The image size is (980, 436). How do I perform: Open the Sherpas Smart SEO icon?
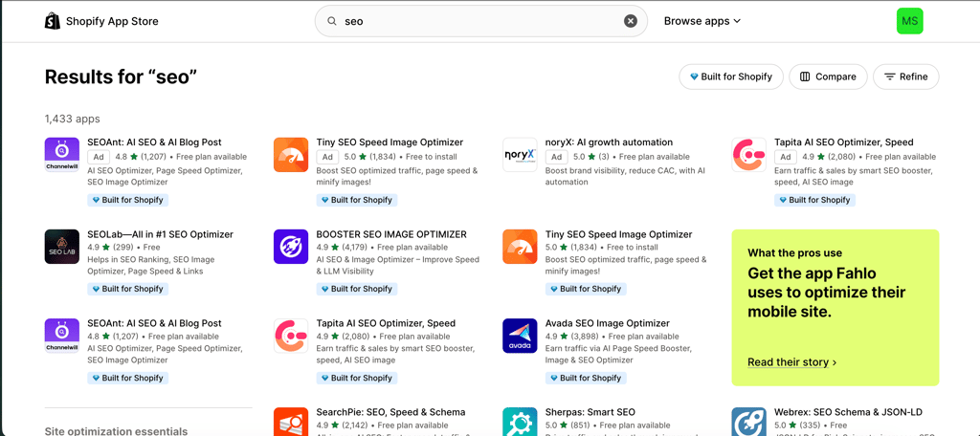pos(520,422)
